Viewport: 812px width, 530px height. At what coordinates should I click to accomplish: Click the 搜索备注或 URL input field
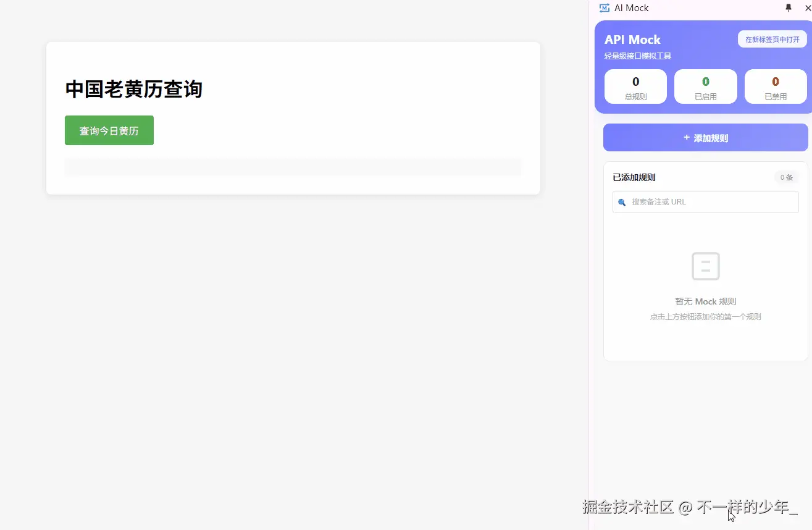point(705,202)
